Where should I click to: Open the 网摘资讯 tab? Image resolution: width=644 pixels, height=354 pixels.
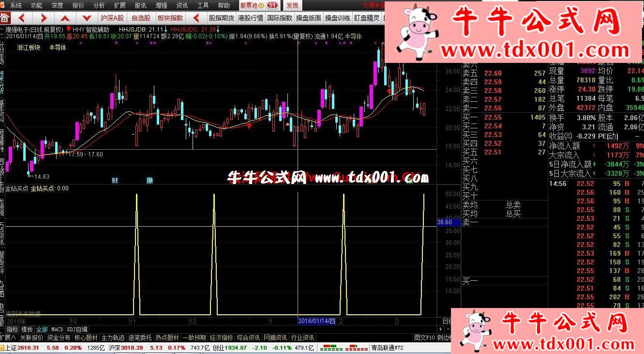pyautogui.click(x=276, y=338)
